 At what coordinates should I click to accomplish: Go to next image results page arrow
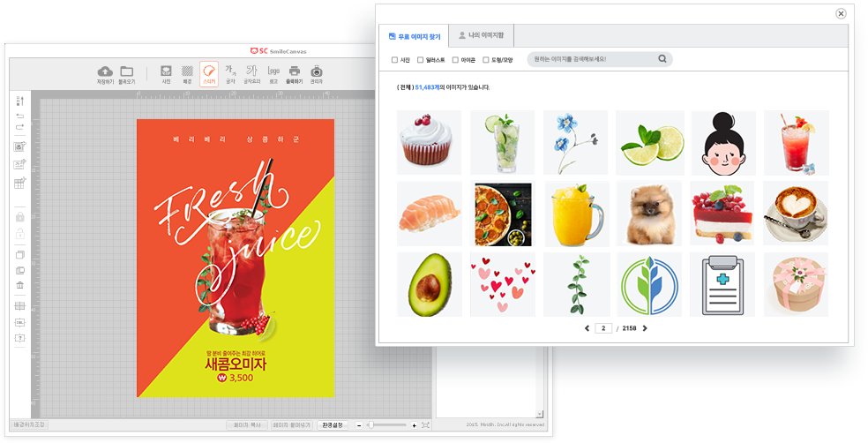645,328
